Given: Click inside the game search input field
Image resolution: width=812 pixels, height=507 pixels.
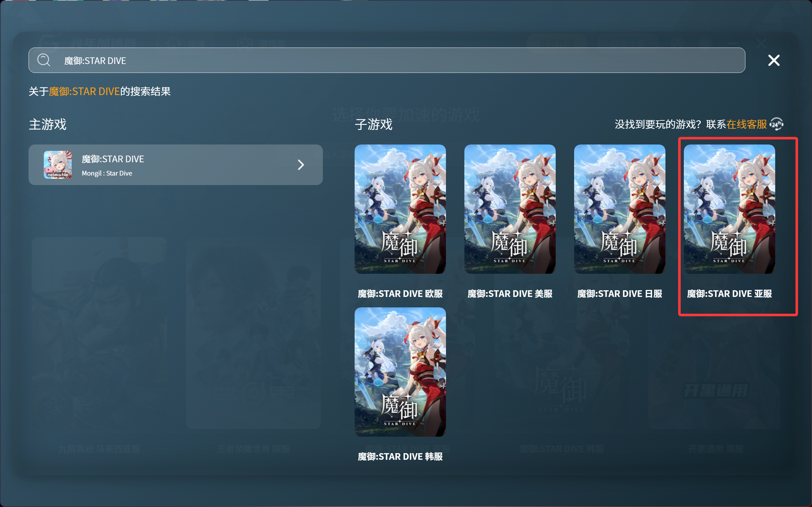Looking at the screenshot, I should pos(235,60).
